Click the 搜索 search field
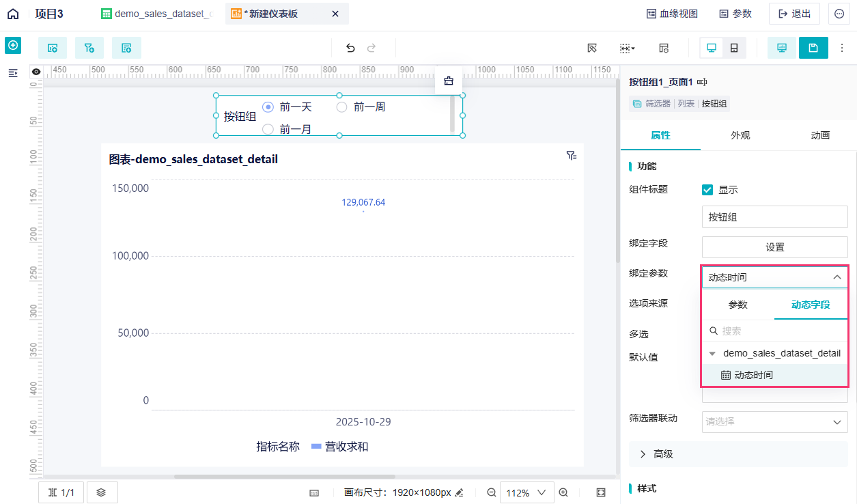The image size is (857, 504). (775, 331)
